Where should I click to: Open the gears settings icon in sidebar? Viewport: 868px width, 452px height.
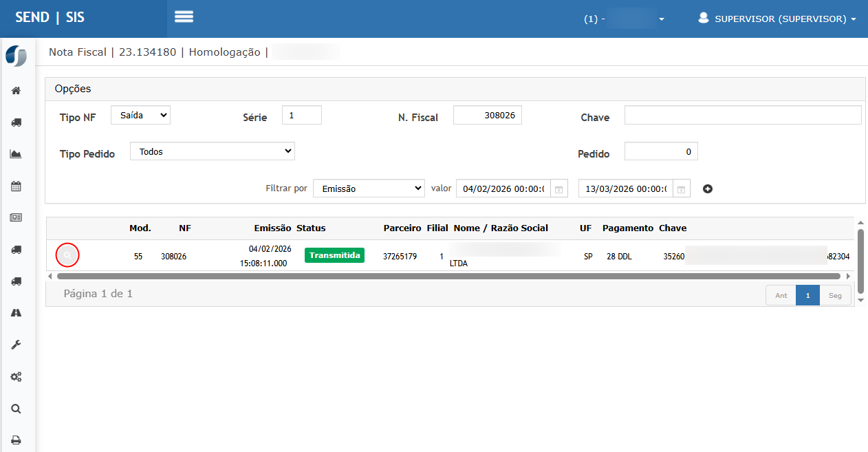16,376
